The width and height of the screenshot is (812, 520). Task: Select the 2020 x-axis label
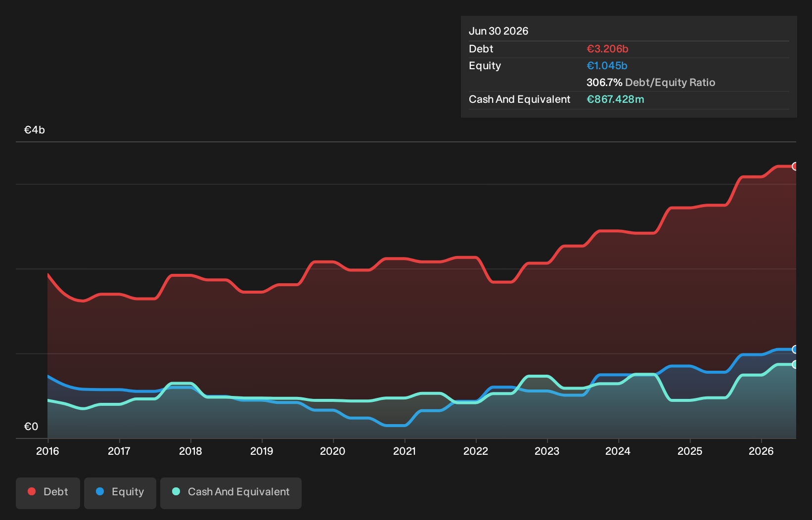click(x=333, y=451)
